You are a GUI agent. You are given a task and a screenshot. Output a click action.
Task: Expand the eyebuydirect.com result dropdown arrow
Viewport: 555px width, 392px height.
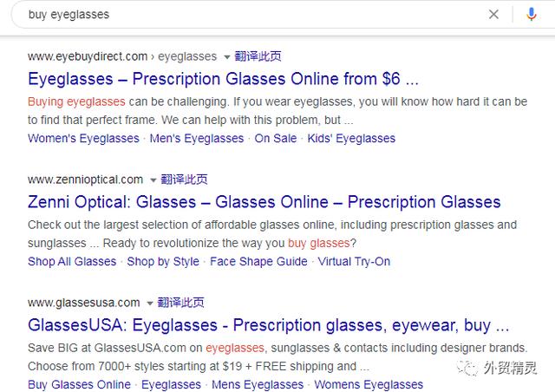pos(227,57)
